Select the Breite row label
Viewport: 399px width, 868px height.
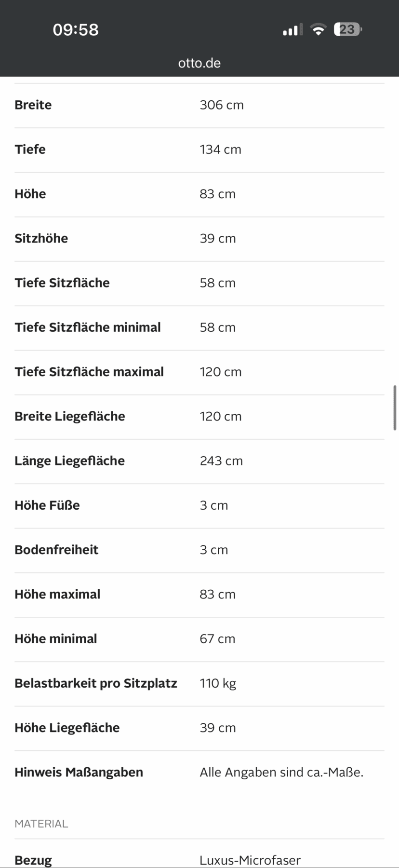point(33,105)
